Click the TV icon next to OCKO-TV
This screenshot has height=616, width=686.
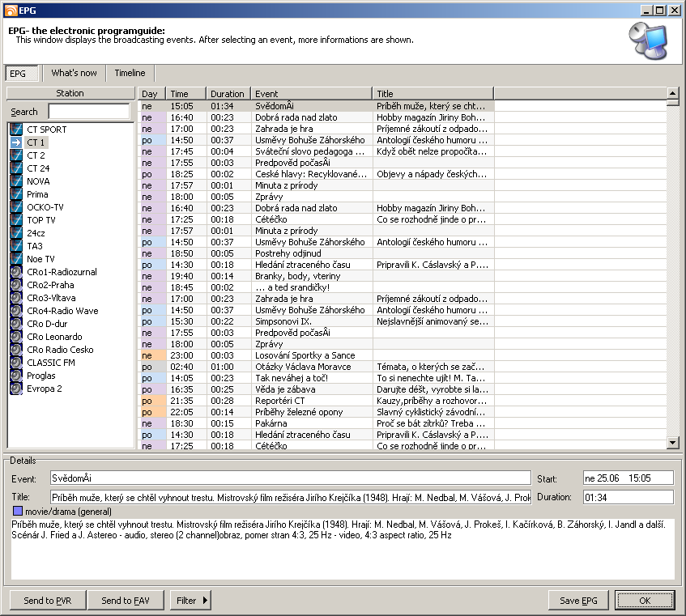coord(16,207)
